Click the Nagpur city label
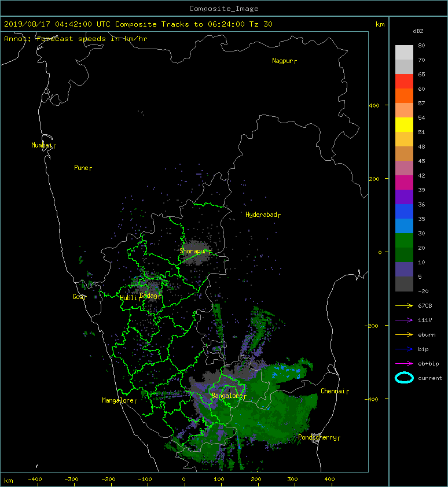 (x=282, y=61)
